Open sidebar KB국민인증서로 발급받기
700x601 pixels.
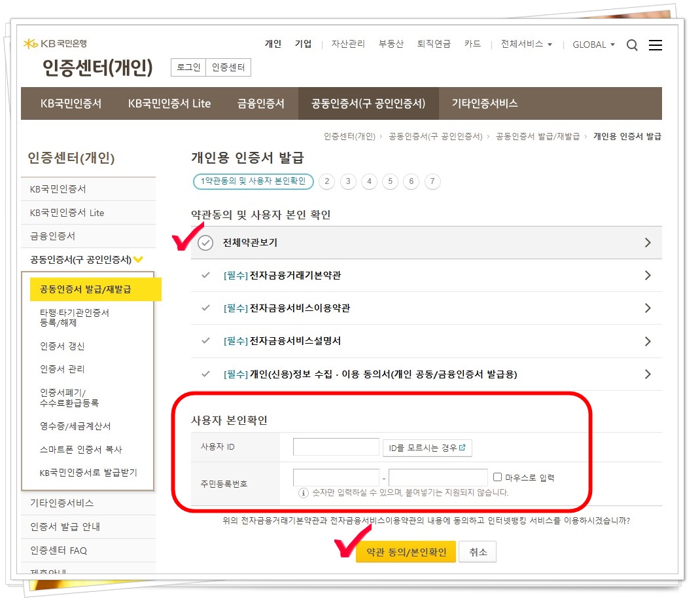[x=88, y=472]
